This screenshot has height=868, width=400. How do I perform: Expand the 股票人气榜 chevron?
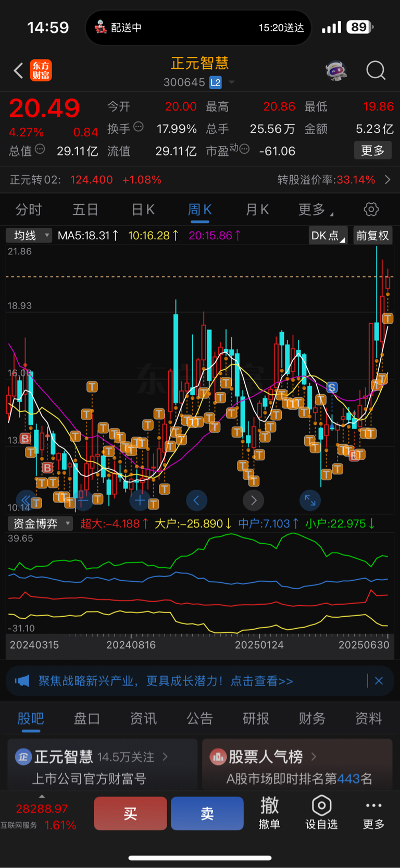click(314, 756)
